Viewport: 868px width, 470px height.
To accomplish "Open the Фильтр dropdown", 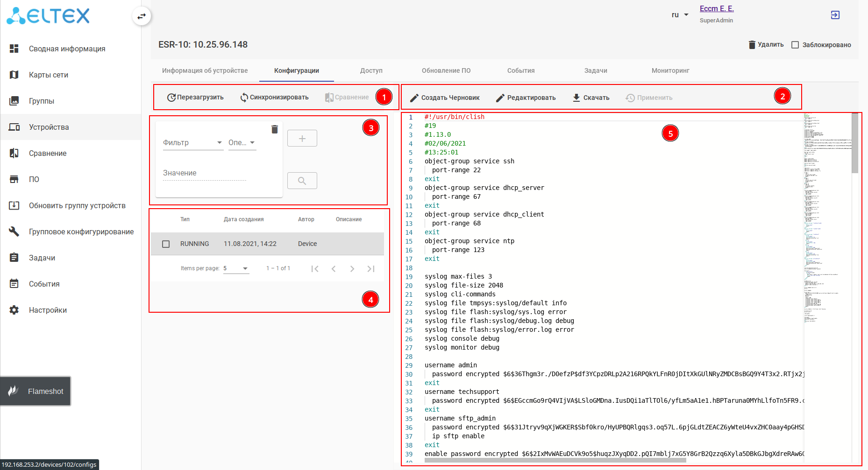I will [192, 143].
